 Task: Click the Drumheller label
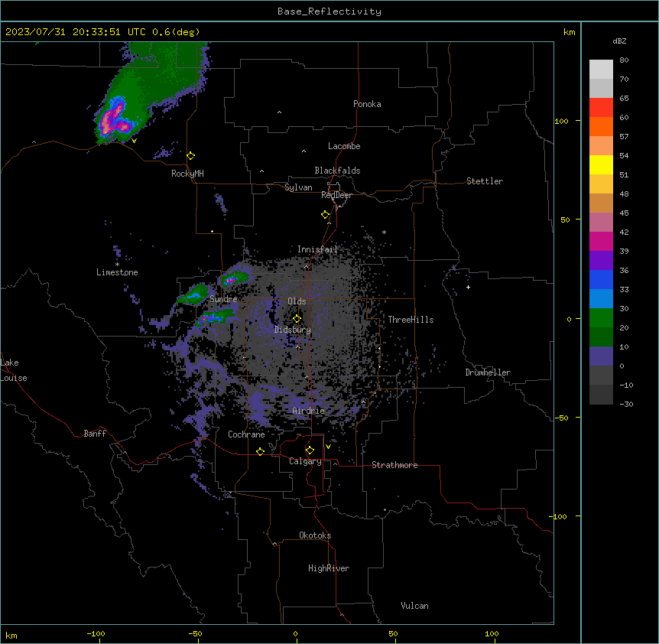click(488, 372)
